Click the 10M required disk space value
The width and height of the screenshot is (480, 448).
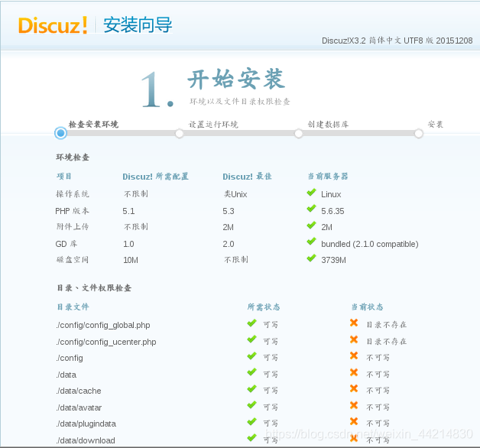coord(131,260)
